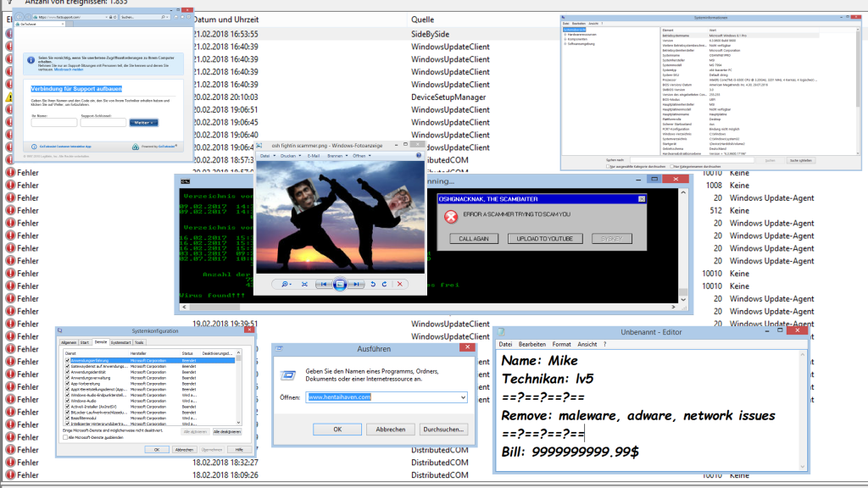Open the Tools tab in Systemkonfiguration

pyautogui.click(x=139, y=342)
